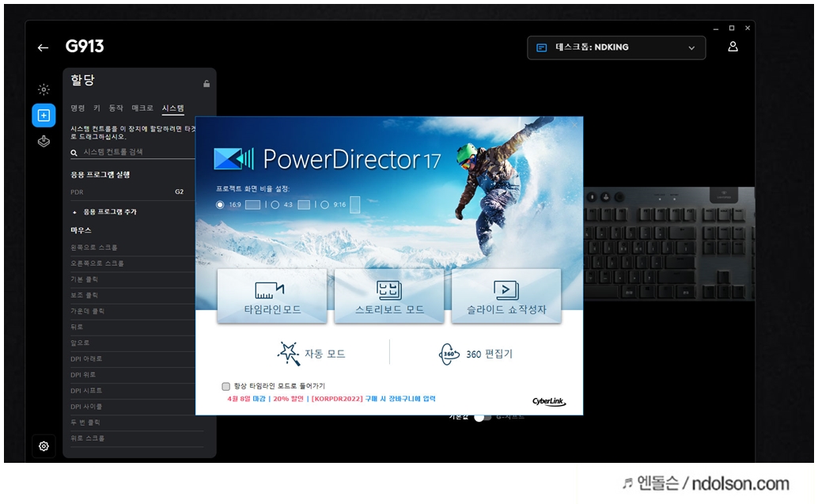Switch to the 명령 tab
818x504 pixels.
click(x=78, y=108)
